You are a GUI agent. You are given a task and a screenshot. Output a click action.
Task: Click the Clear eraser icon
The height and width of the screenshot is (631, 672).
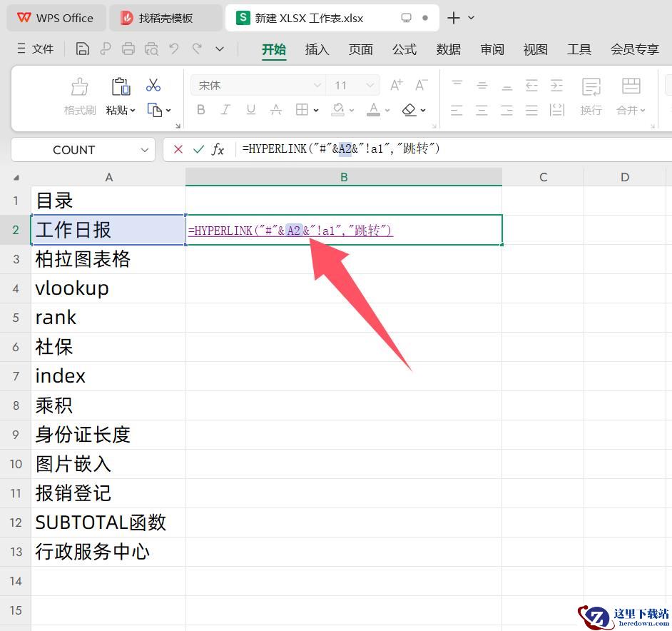[x=409, y=110]
